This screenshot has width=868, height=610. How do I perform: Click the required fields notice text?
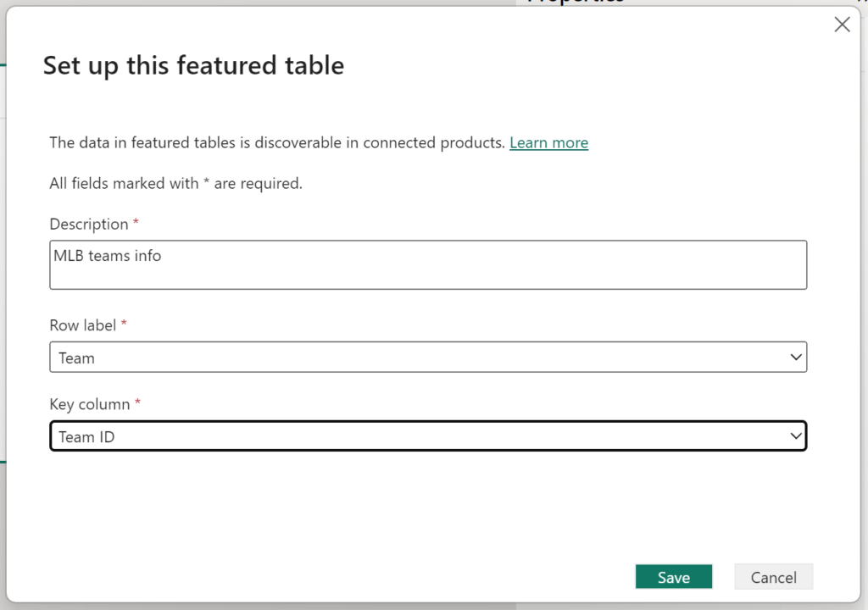tap(175, 183)
